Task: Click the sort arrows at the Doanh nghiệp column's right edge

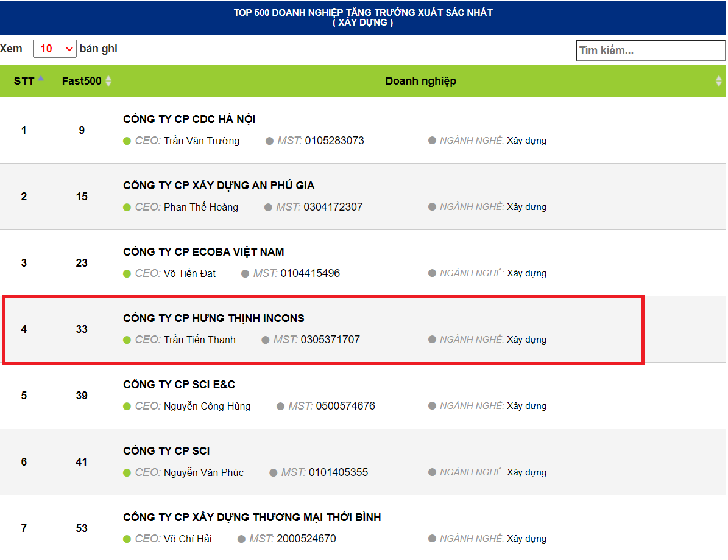Action: pyautogui.click(x=719, y=81)
